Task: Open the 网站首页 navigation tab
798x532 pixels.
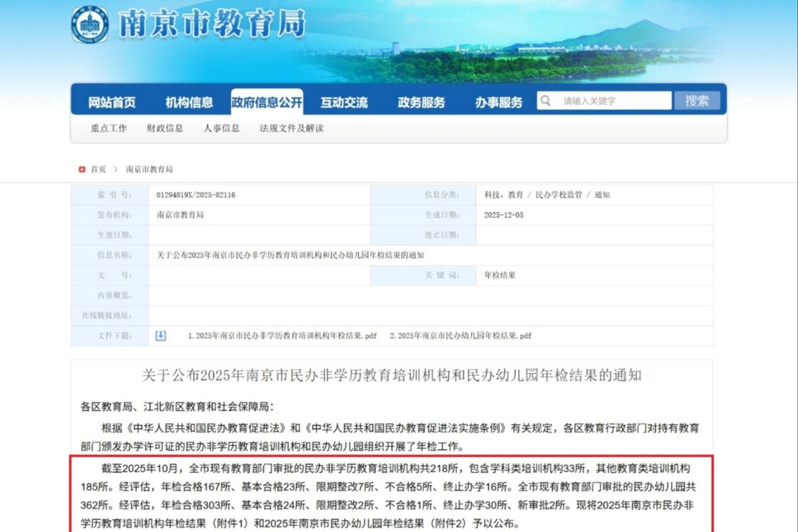Action: click(112, 102)
